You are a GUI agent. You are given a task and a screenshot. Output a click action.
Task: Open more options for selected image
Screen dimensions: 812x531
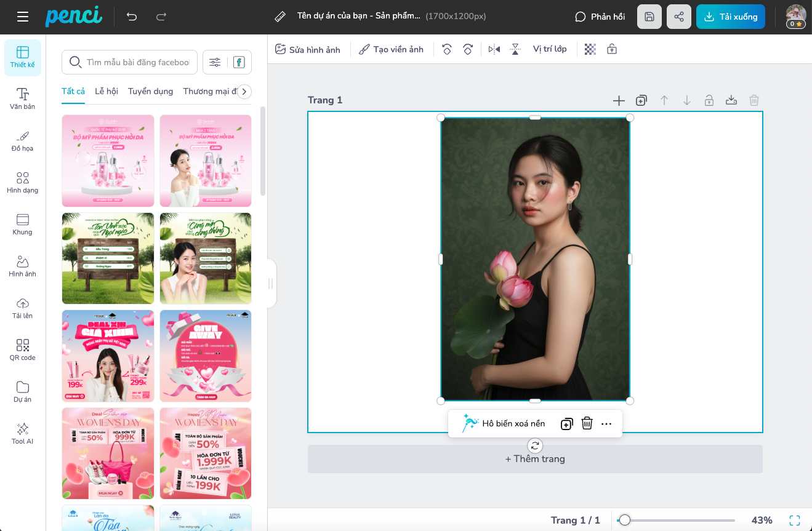606,423
